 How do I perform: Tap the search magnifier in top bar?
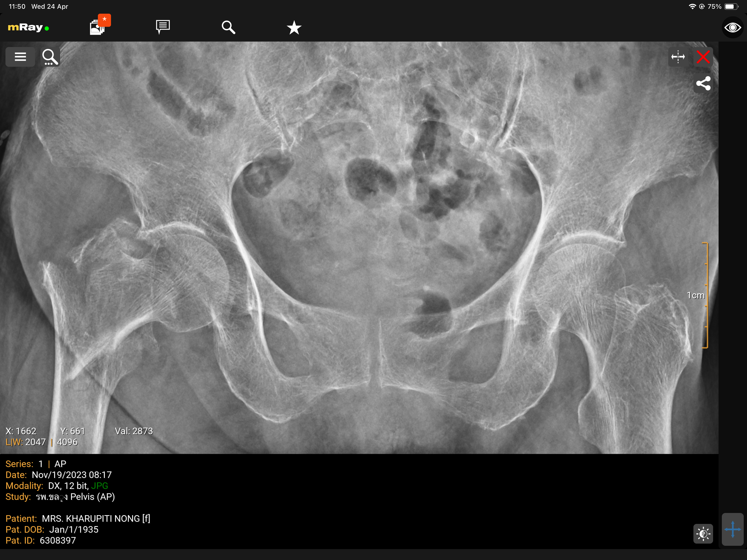point(228,27)
